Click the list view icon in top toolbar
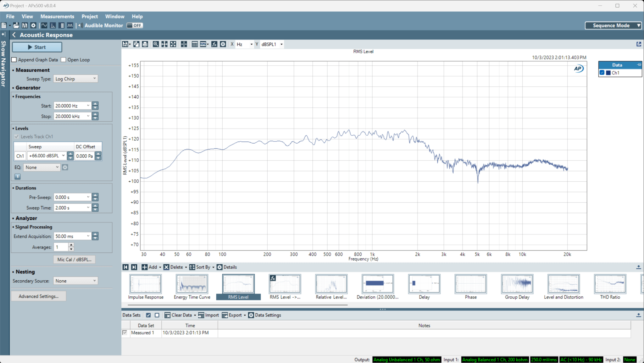This screenshot has width=644, height=363. coord(62,25)
